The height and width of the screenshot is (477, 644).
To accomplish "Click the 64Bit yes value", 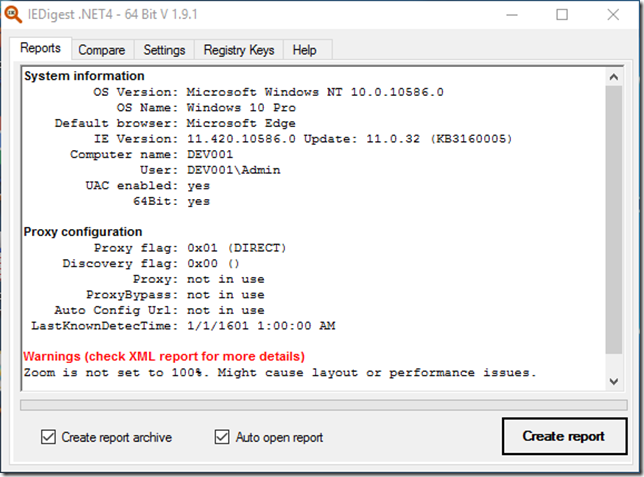I will [198, 202].
